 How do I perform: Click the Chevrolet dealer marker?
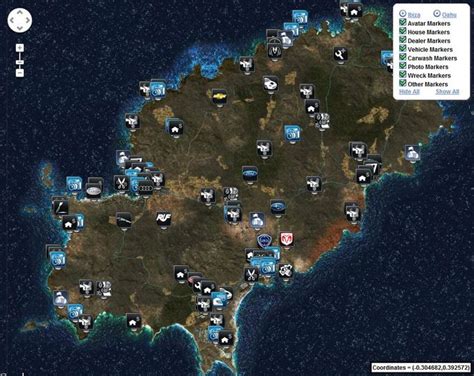tap(219, 96)
